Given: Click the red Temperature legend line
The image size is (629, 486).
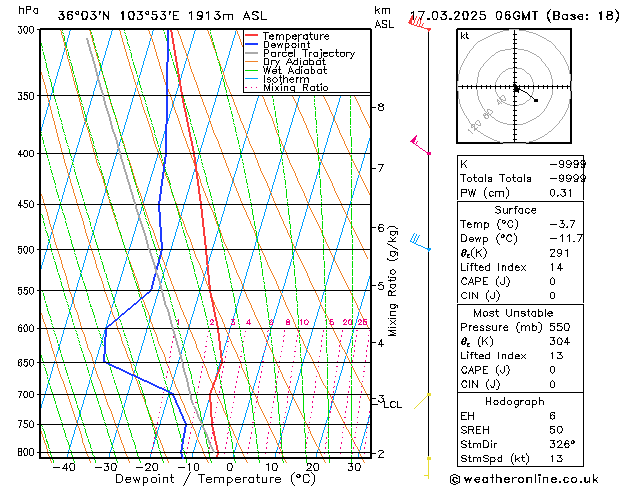Looking at the screenshot, I should [251, 36].
